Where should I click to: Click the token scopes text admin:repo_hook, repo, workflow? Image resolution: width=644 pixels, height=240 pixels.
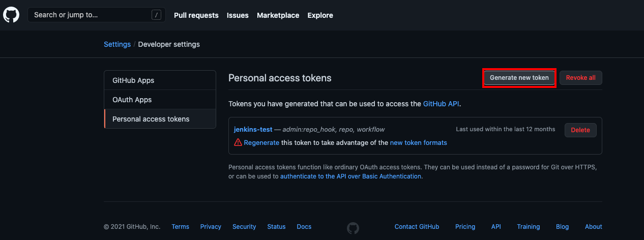[x=334, y=130]
